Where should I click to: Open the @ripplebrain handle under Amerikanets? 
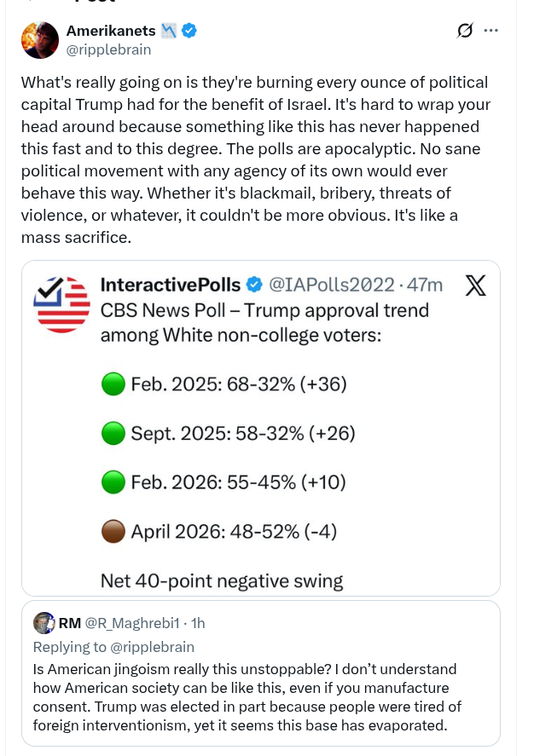pos(108,49)
